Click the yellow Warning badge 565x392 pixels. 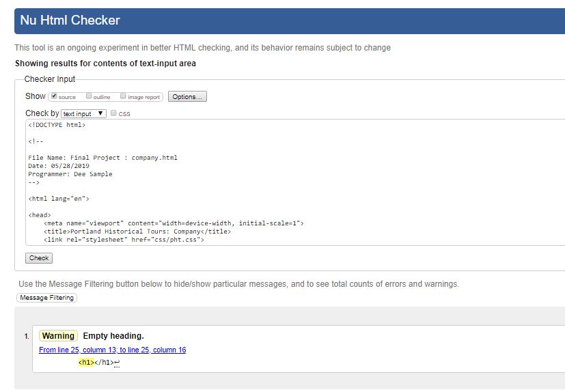(x=58, y=336)
